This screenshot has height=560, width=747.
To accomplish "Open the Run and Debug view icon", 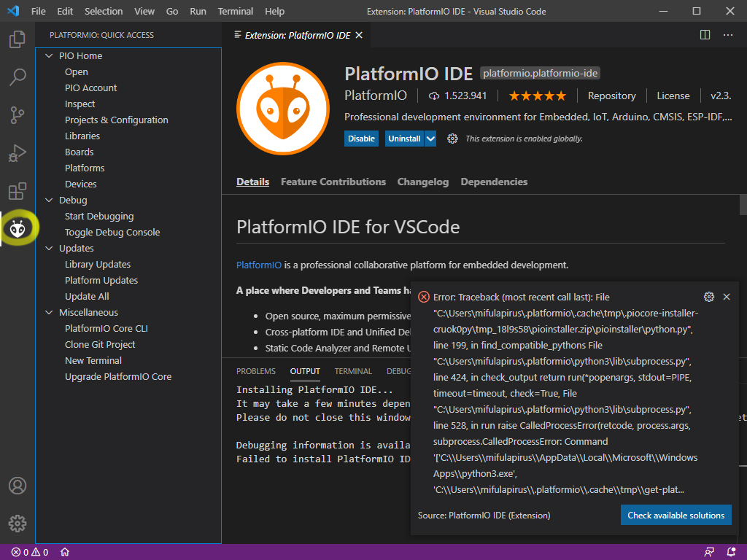I will (x=18, y=153).
